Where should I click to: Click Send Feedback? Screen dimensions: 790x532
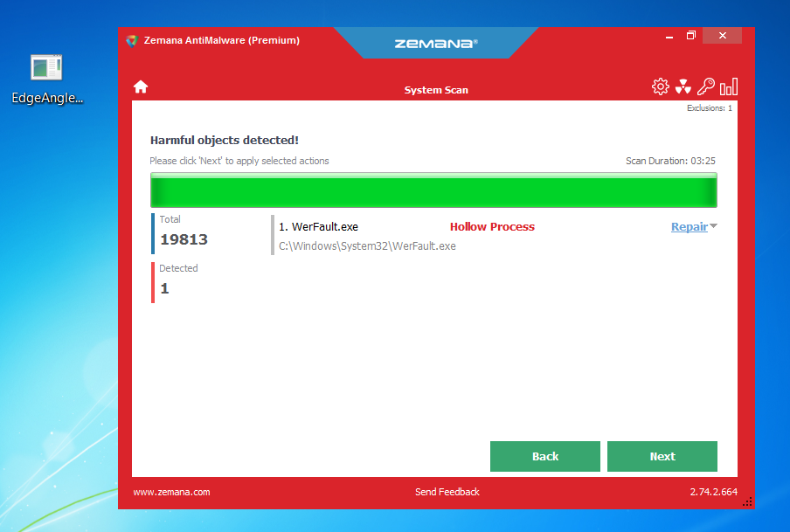pos(447,492)
